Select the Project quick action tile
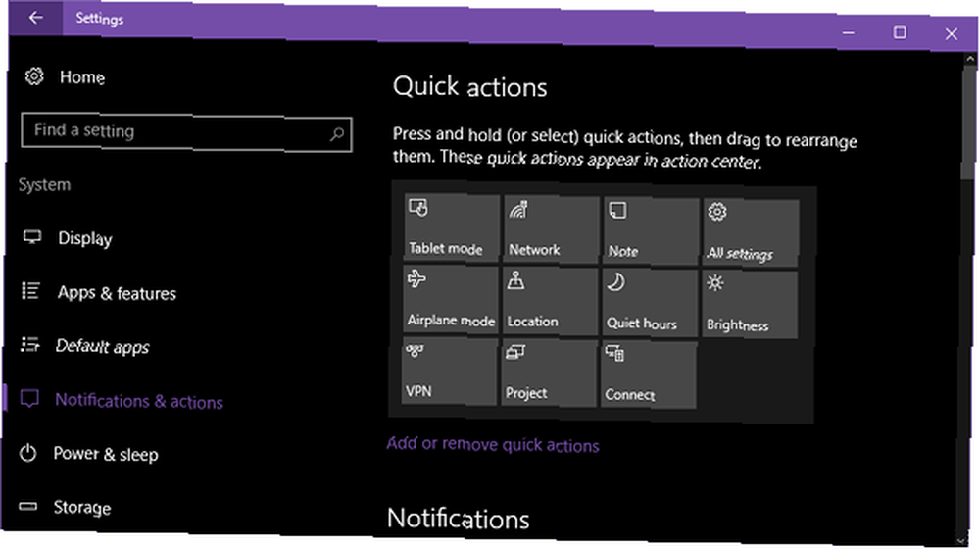The width and height of the screenshot is (980, 549). click(549, 374)
